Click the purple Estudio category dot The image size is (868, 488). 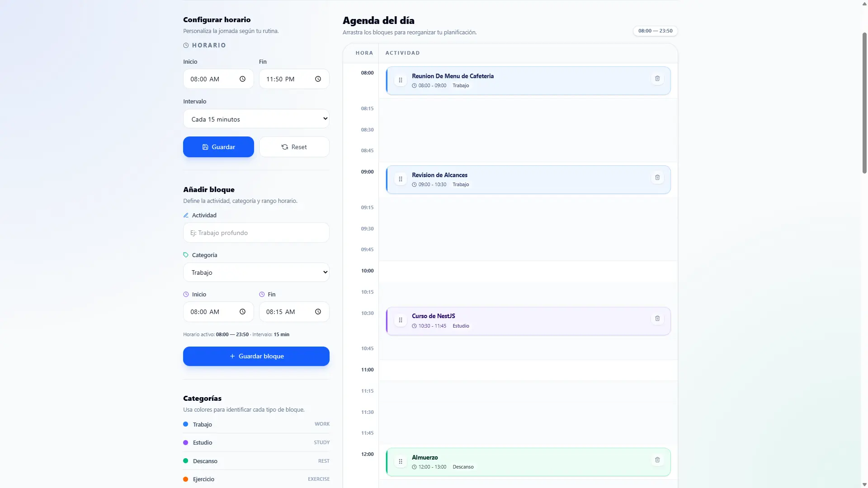click(185, 442)
